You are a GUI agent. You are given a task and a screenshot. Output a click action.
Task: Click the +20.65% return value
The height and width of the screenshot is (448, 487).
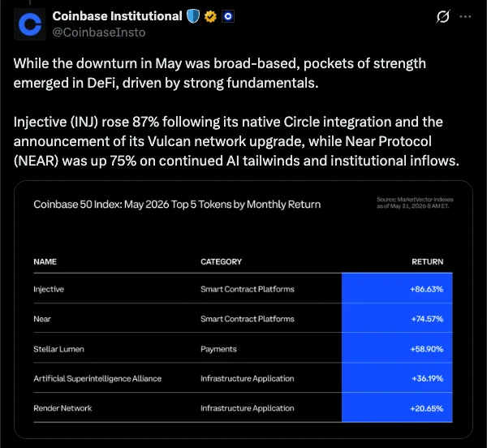coord(427,408)
